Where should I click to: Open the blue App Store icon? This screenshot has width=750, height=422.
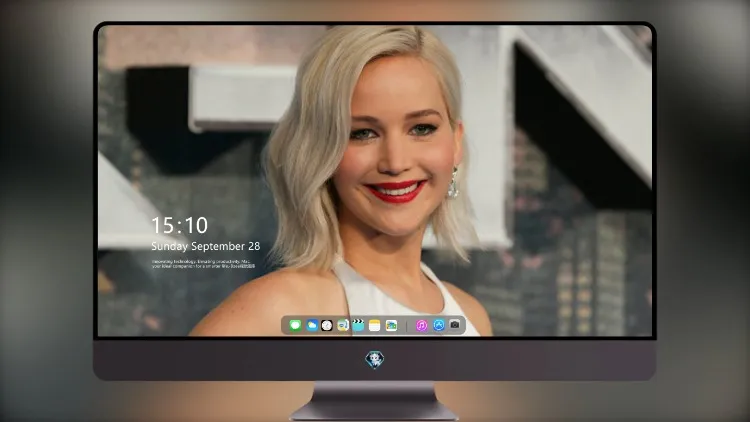pos(439,325)
